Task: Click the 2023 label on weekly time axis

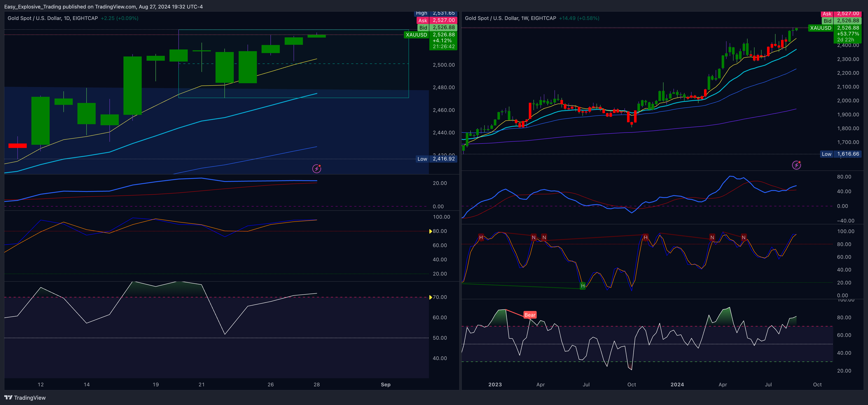Action: 495,384
